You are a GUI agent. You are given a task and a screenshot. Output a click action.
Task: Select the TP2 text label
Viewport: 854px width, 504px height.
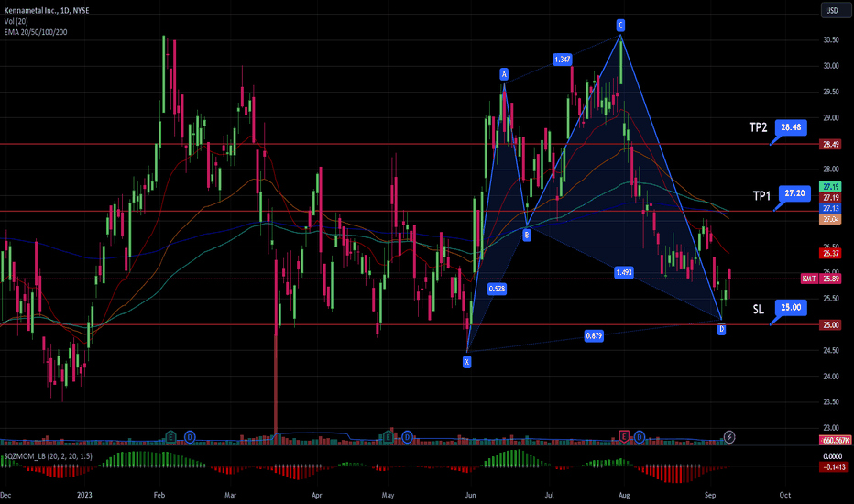point(758,127)
